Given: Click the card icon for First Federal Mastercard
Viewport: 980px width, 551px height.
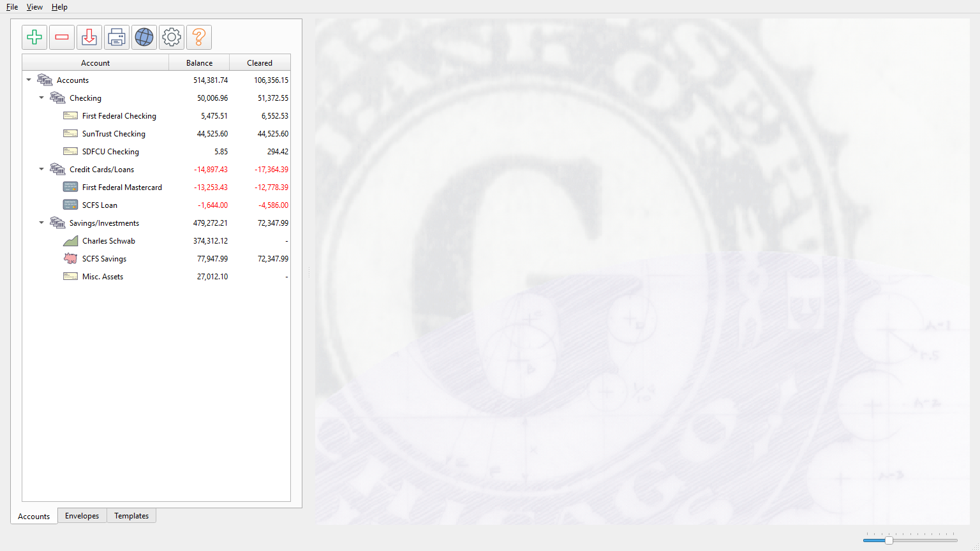Looking at the screenshot, I should 70,187.
